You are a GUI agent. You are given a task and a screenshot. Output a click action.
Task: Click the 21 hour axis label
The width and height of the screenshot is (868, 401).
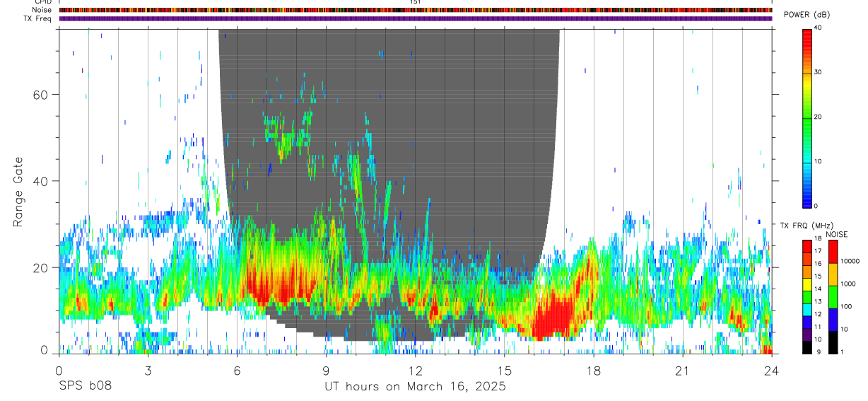(683, 371)
